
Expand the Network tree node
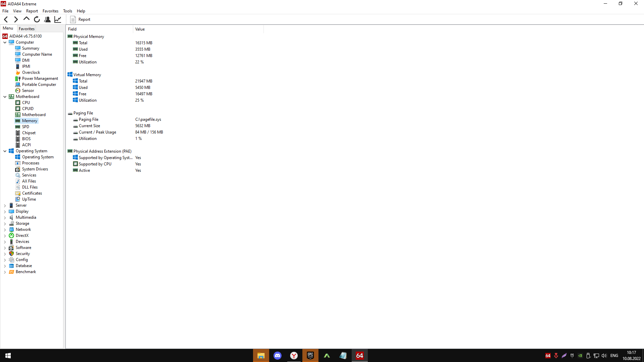coord(5,229)
